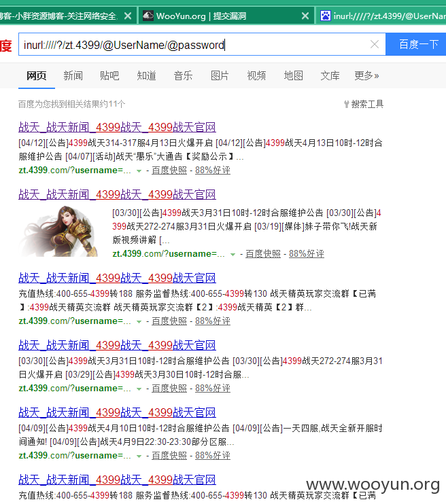Viewport: 446px width, 504px height.
Task: Switch to 音乐 search category
Action: tap(183, 76)
